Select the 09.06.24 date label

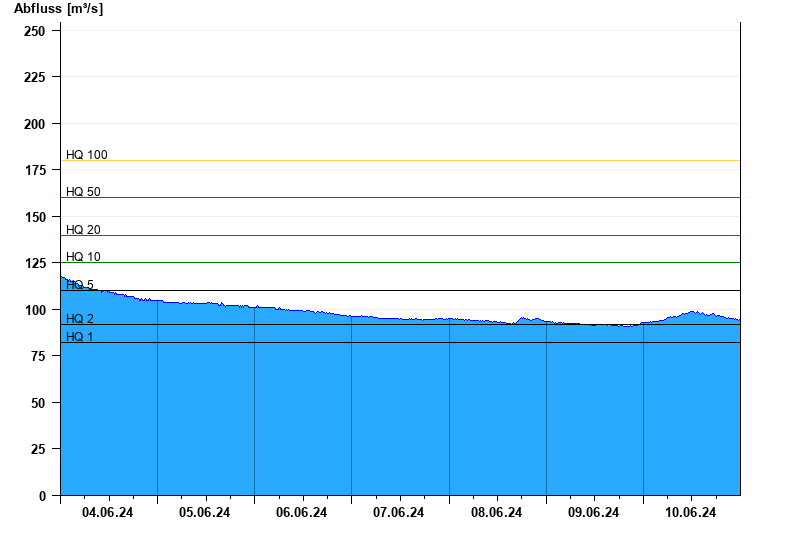click(x=593, y=512)
